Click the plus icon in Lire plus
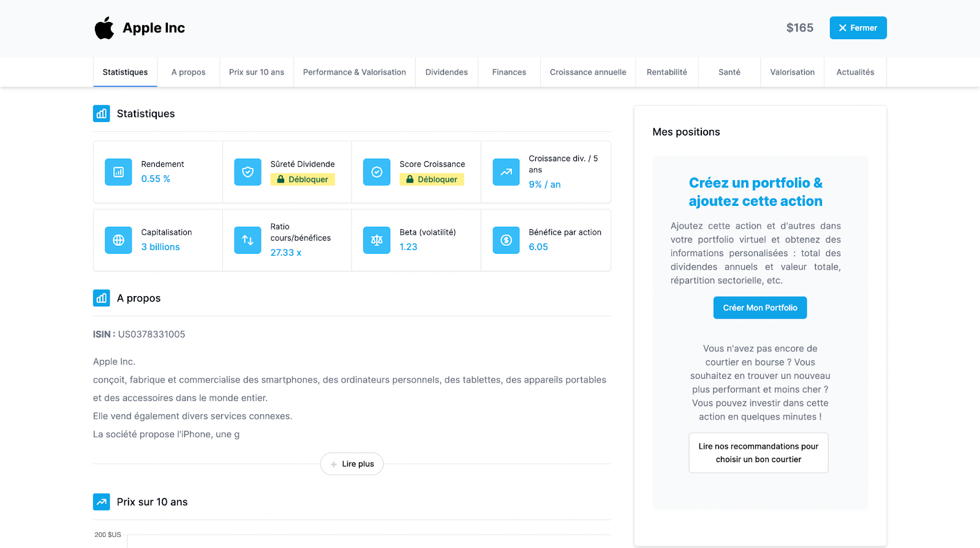The width and height of the screenshot is (980, 548). click(334, 464)
